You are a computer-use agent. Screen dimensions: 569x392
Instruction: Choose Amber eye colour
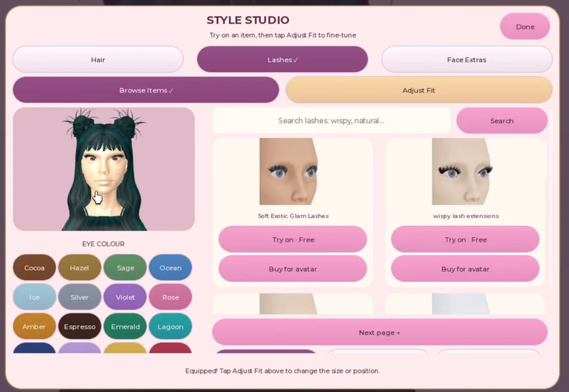click(34, 326)
